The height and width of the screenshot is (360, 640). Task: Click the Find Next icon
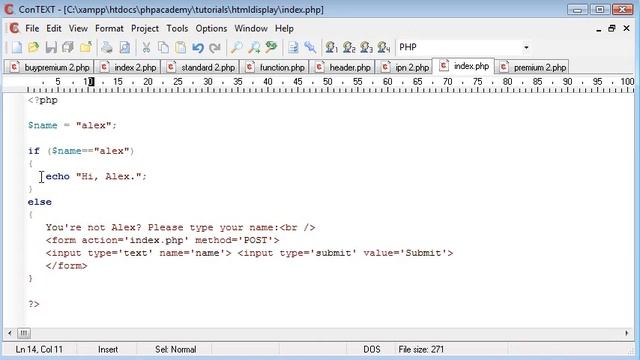tap(254, 47)
